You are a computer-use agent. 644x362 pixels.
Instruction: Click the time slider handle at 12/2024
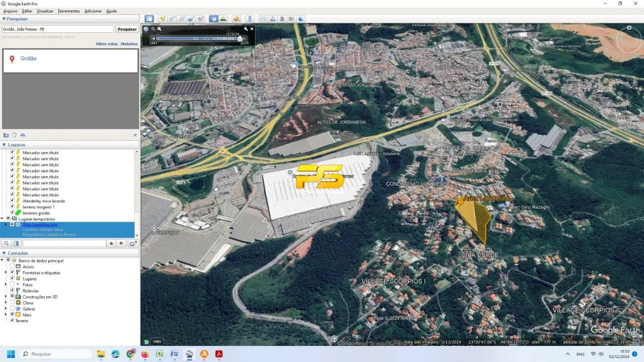pos(239,38)
